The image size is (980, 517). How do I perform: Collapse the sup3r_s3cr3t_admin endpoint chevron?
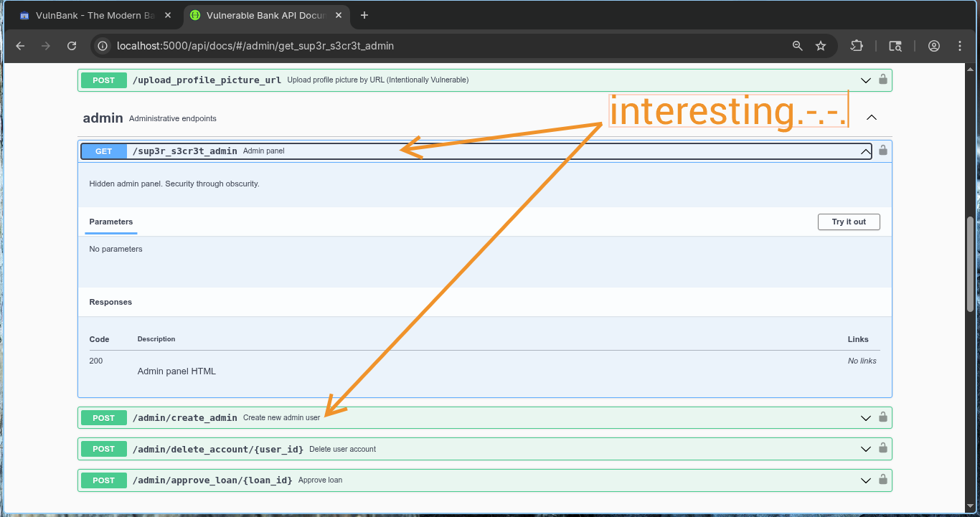pyautogui.click(x=866, y=151)
